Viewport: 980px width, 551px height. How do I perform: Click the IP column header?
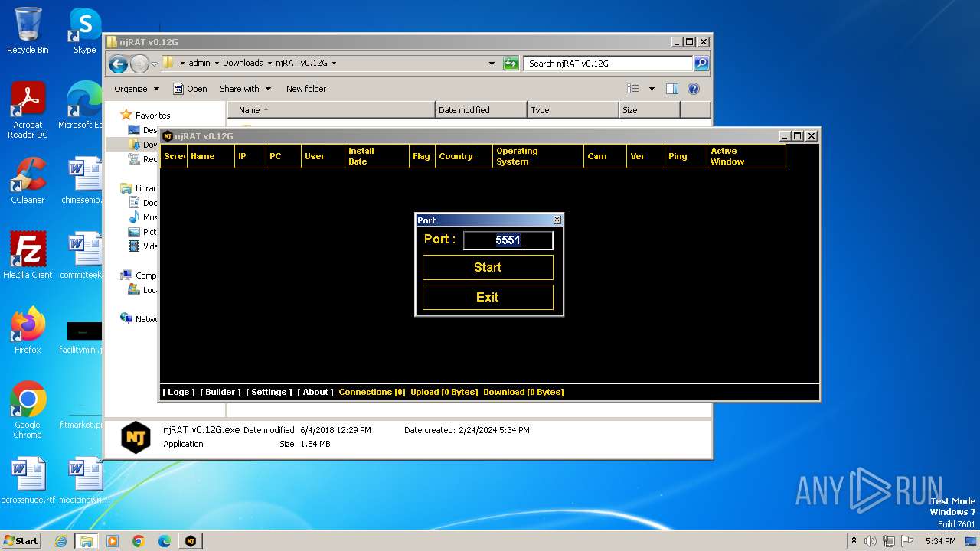coord(249,156)
